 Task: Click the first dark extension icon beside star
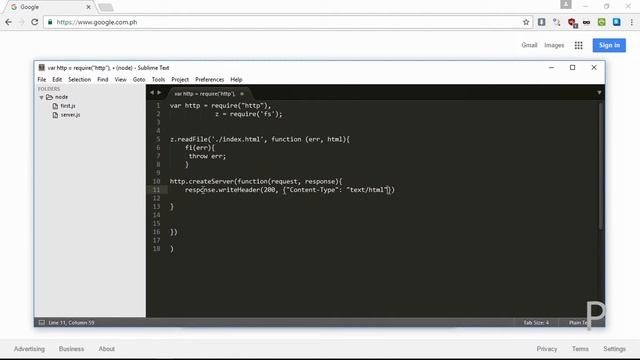(541, 22)
